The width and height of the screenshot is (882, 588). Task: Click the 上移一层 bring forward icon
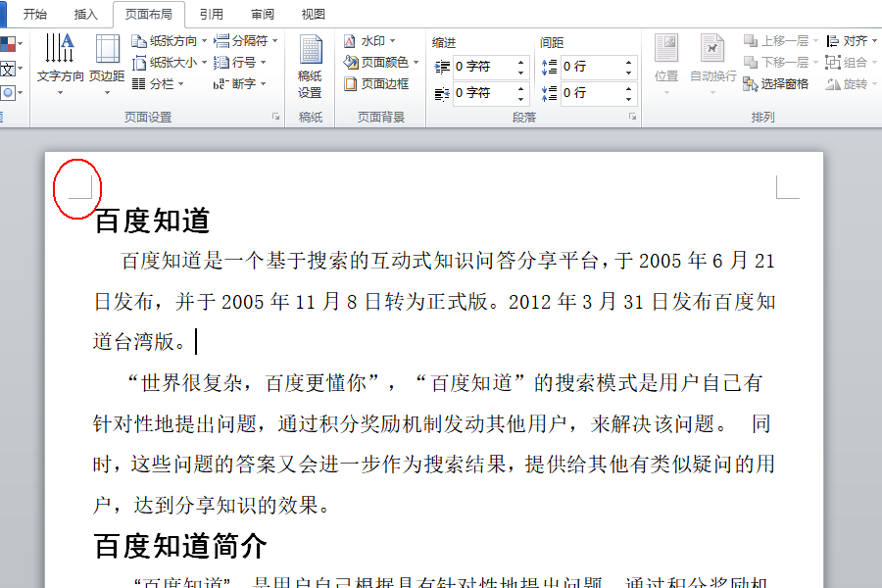point(751,41)
